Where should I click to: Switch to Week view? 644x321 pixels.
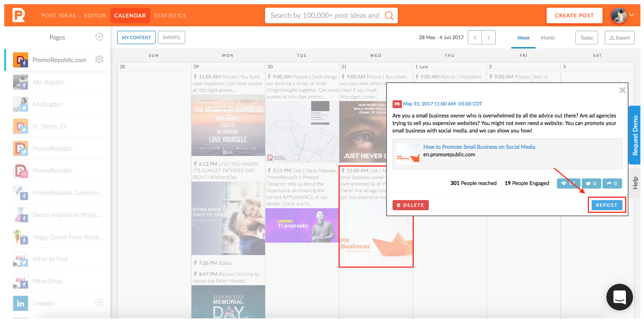click(523, 38)
